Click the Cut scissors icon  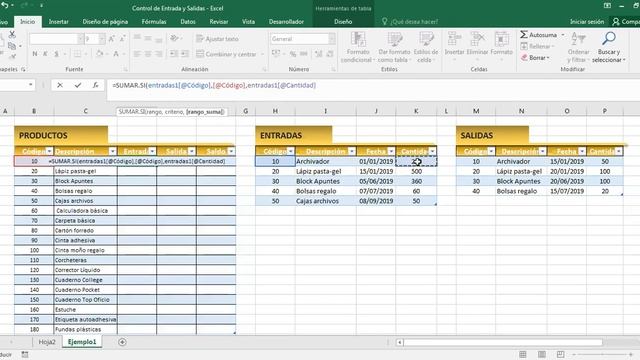[x=12, y=35]
